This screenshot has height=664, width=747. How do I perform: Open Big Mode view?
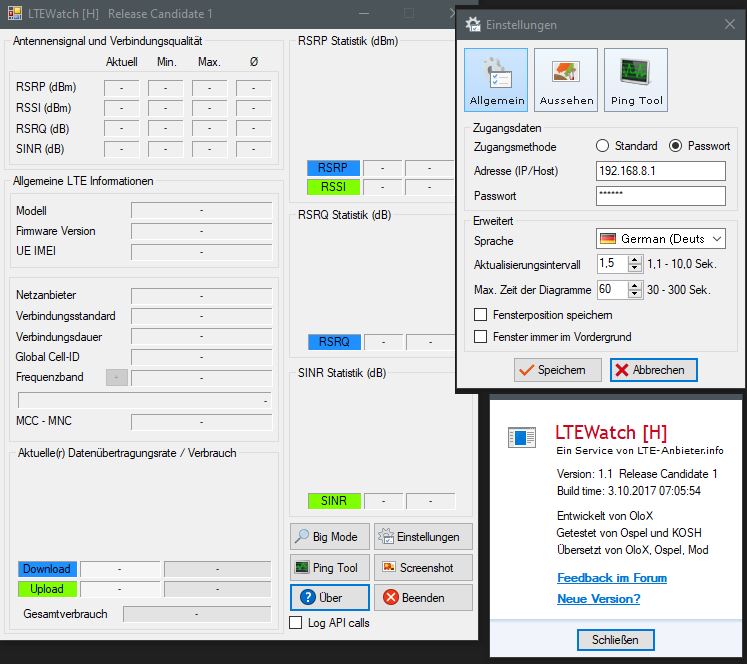point(330,536)
